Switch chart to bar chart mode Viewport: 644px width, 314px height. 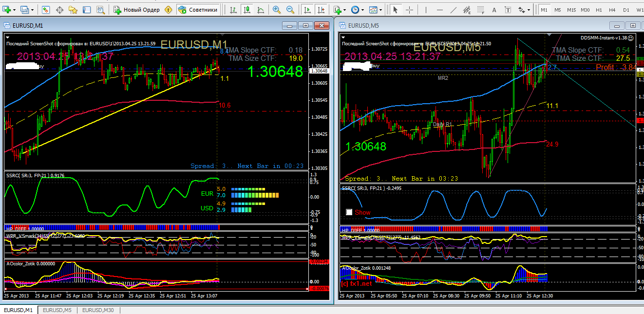234,9
